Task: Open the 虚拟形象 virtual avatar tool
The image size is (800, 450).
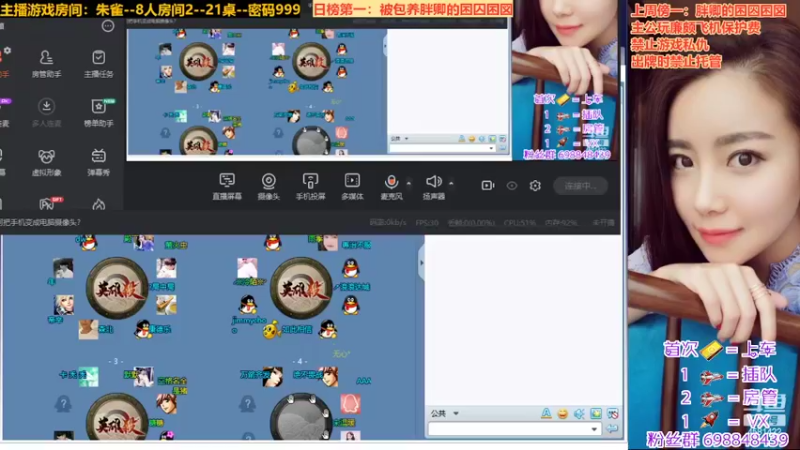Action: (x=46, y=162)
